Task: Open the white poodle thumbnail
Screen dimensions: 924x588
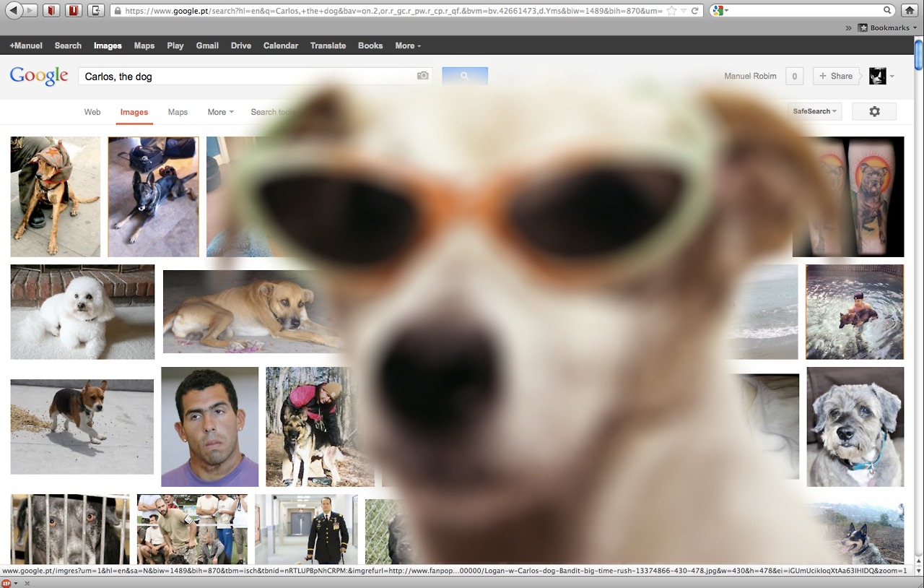Action: coord(82,312)
